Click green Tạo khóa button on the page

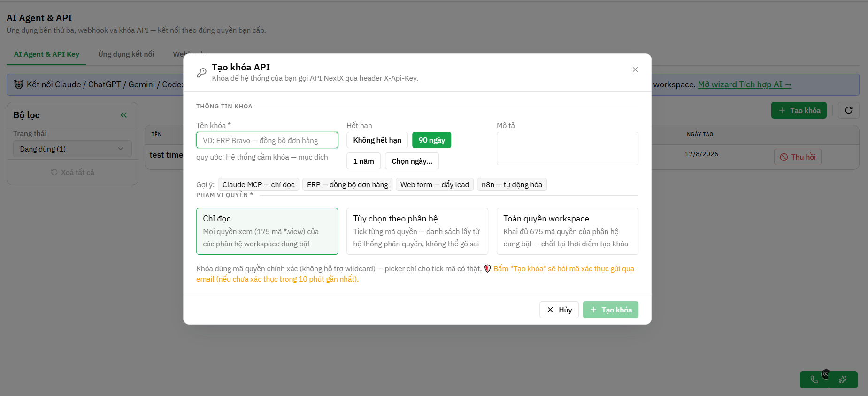(799, 110)
